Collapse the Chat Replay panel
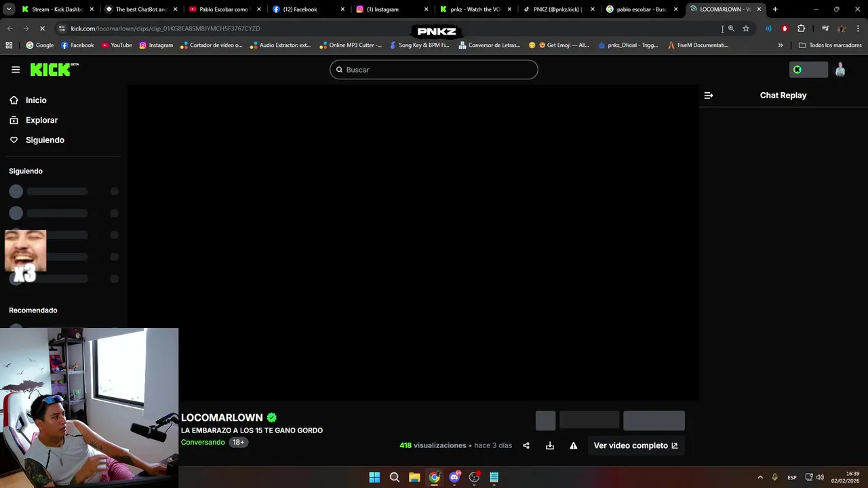Screen dimensions: 868x488 tap(709, 96)
